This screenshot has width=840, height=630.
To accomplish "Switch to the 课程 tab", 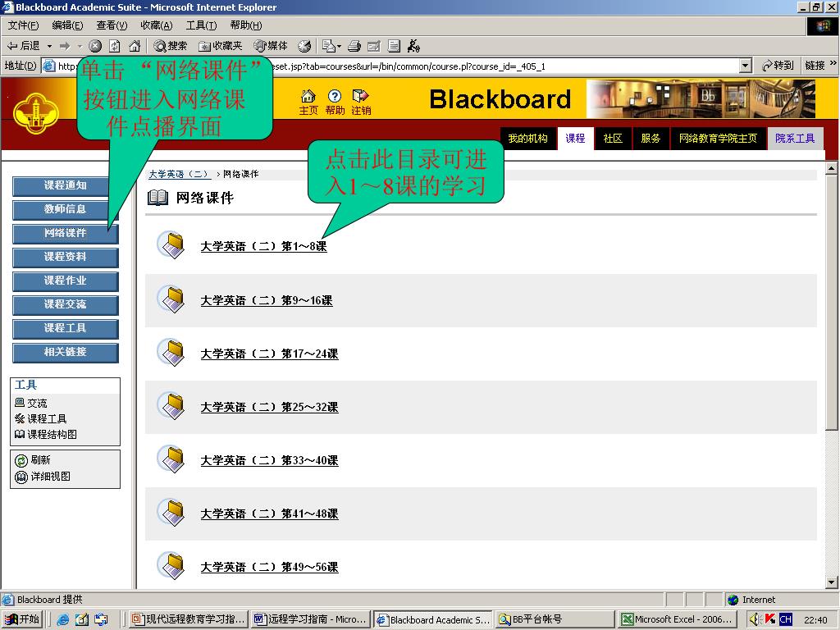I will pyautogui.click(x=575, y=138).
